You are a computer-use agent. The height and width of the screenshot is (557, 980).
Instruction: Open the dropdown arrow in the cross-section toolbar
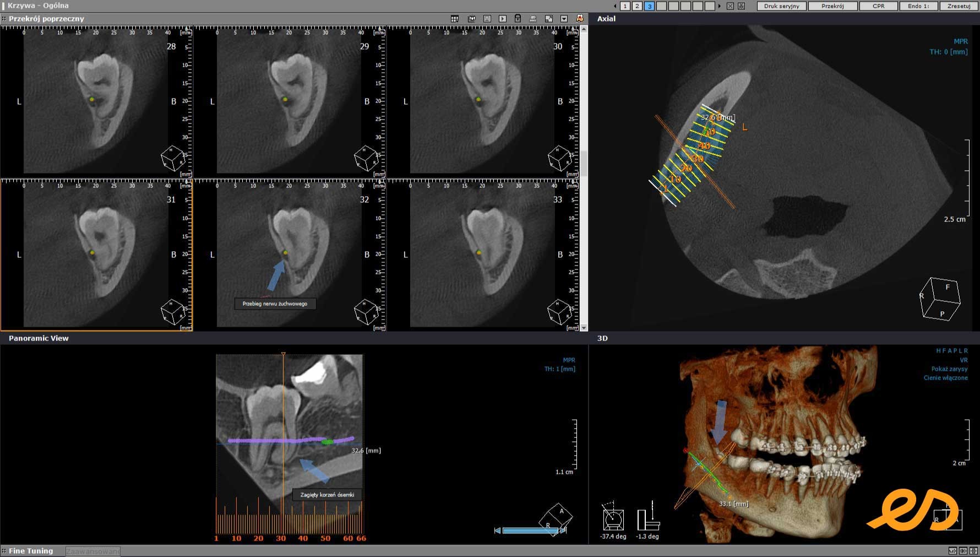(564, 18)
